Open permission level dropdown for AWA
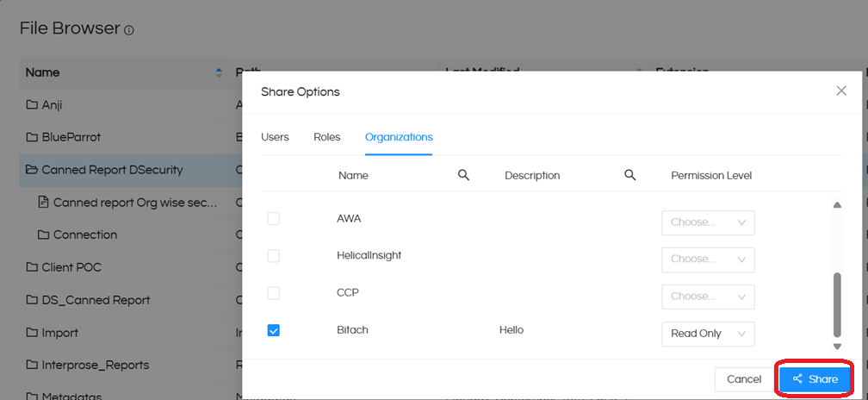This screenshot has width=868, height=400. [x=708, y=222]
